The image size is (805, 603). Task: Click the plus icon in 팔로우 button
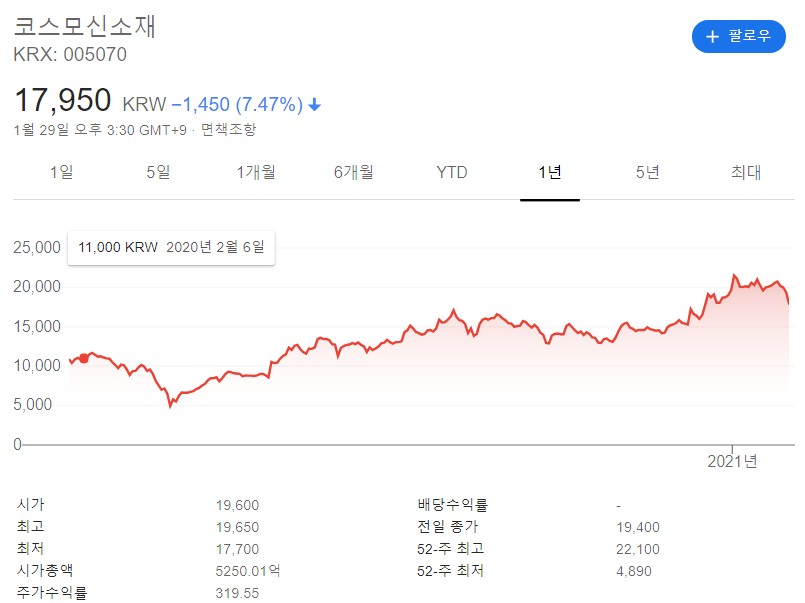(x=712, y=36)
